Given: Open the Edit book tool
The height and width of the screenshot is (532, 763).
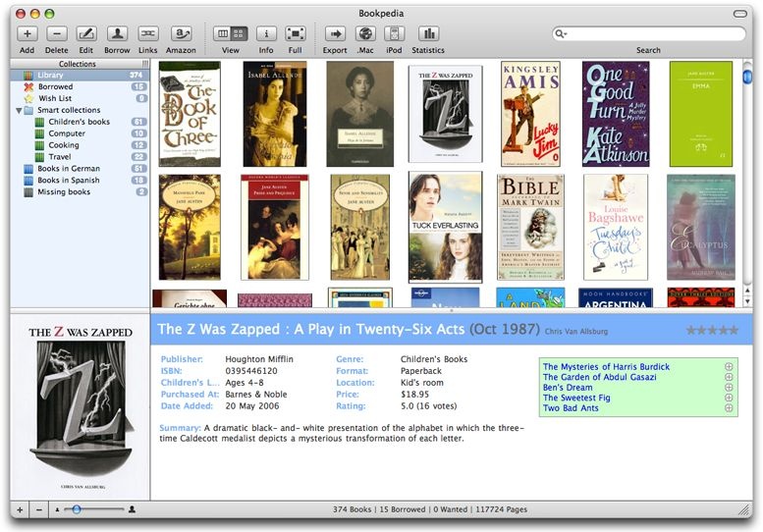Looking at the screenshot, I should pos(86,34).
